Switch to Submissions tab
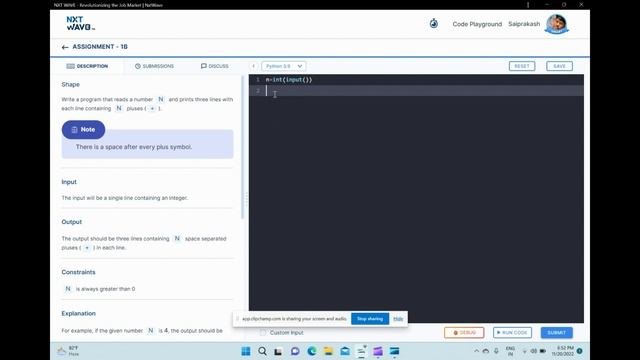 [x=154, y=66]
